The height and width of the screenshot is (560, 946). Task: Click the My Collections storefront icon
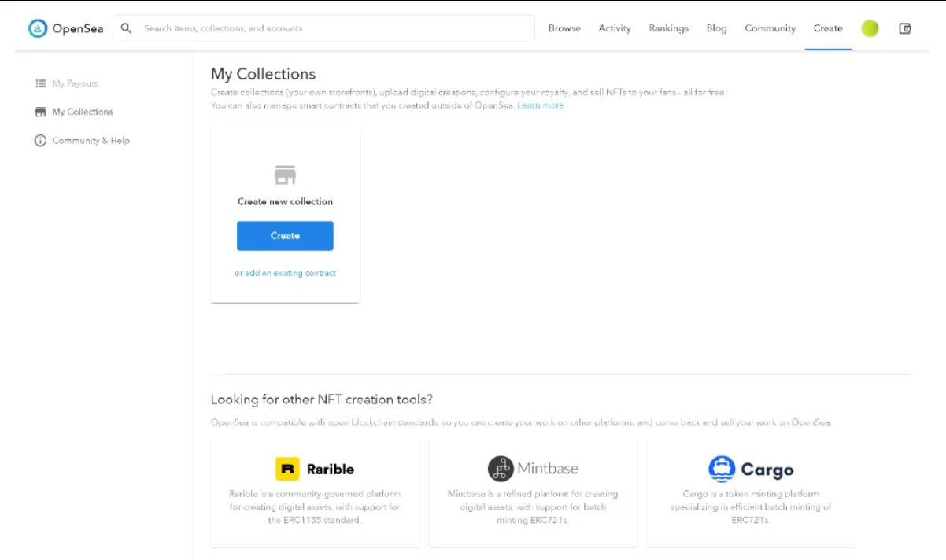click(41, 112)
